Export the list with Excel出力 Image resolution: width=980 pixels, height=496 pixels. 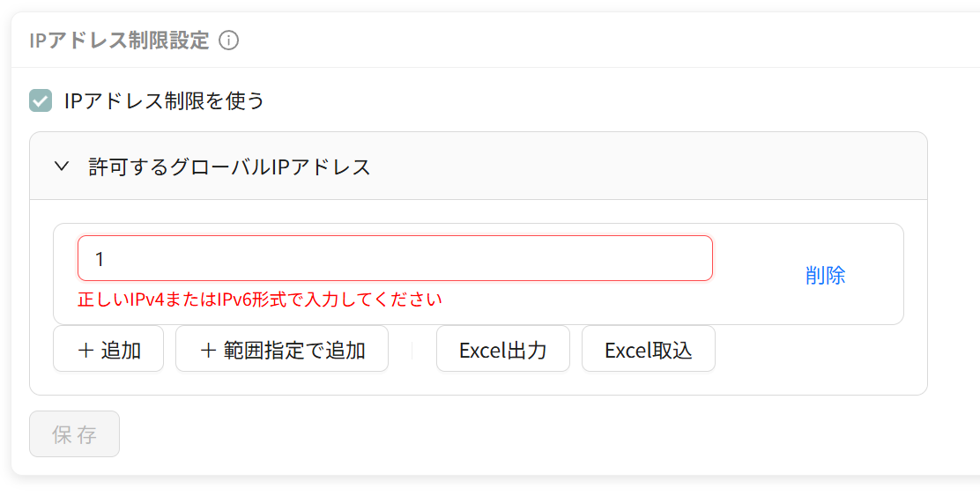click(x=503, y=349)
